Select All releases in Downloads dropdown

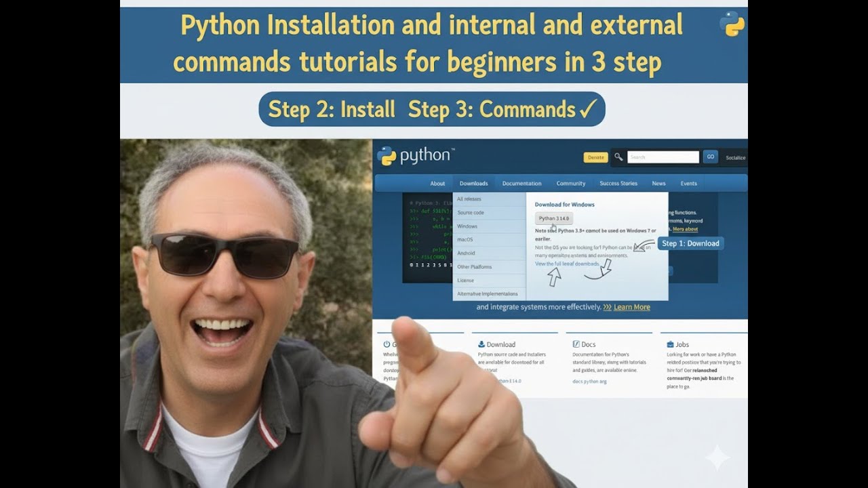tap(489, 199)
